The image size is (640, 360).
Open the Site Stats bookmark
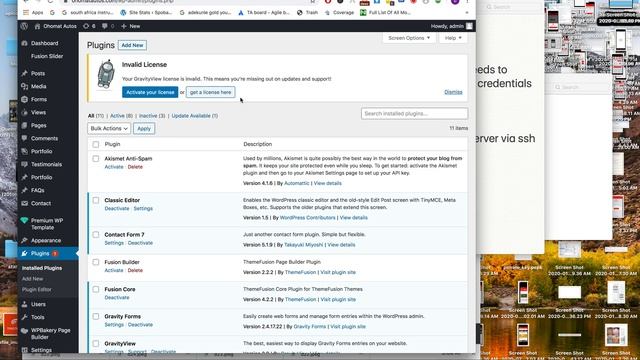146,13
